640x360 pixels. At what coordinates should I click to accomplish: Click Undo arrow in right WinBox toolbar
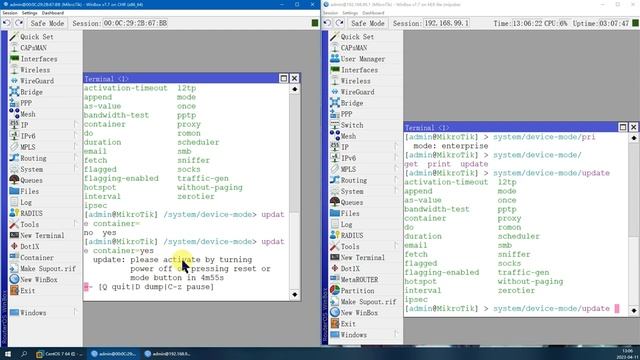pos(327,23)
